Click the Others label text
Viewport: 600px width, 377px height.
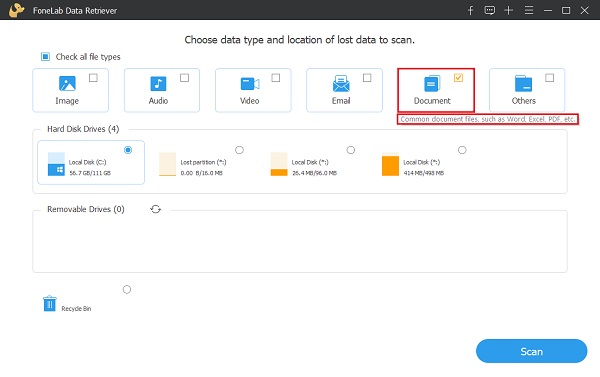523,101
